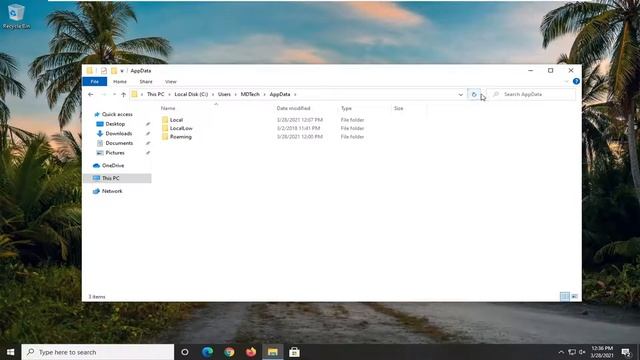Click the New folder quick access icon
This screenshot has width=640, height=360.
click(114, 71)
